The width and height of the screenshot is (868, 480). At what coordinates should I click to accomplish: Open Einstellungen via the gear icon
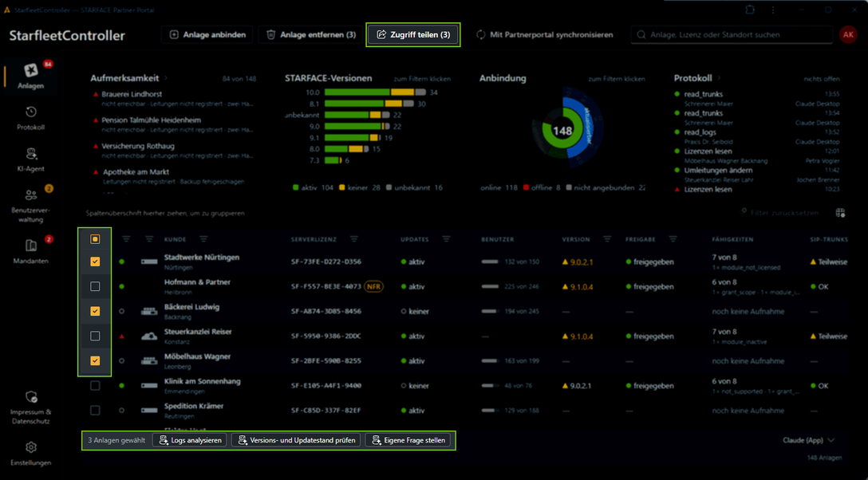pos(31,453)
